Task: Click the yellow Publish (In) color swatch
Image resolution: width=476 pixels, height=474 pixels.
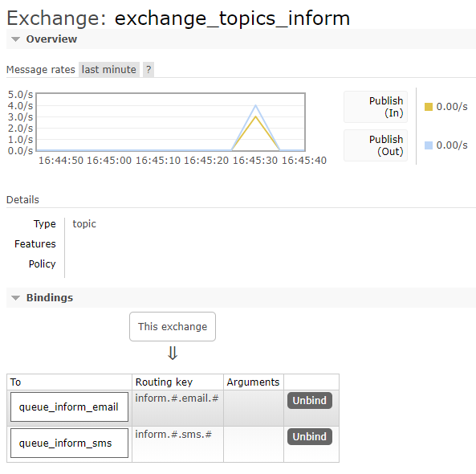Action: tap(429, 107)
